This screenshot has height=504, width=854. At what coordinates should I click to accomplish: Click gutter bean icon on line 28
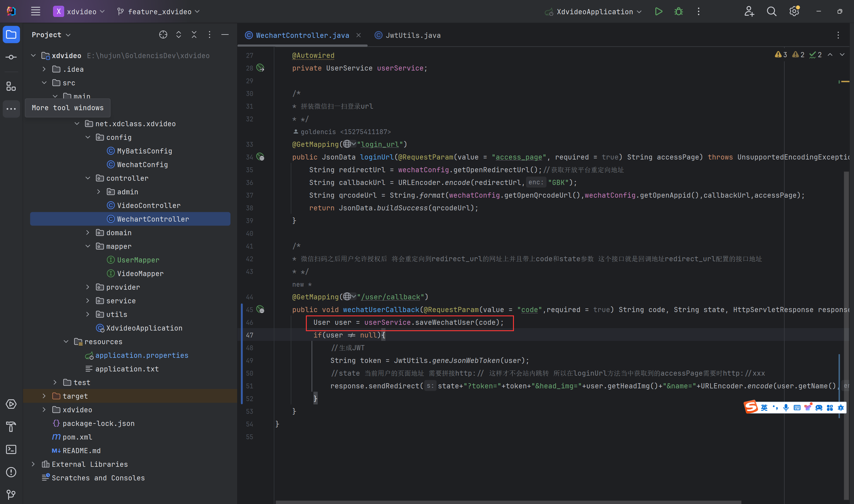click(260, 68)
